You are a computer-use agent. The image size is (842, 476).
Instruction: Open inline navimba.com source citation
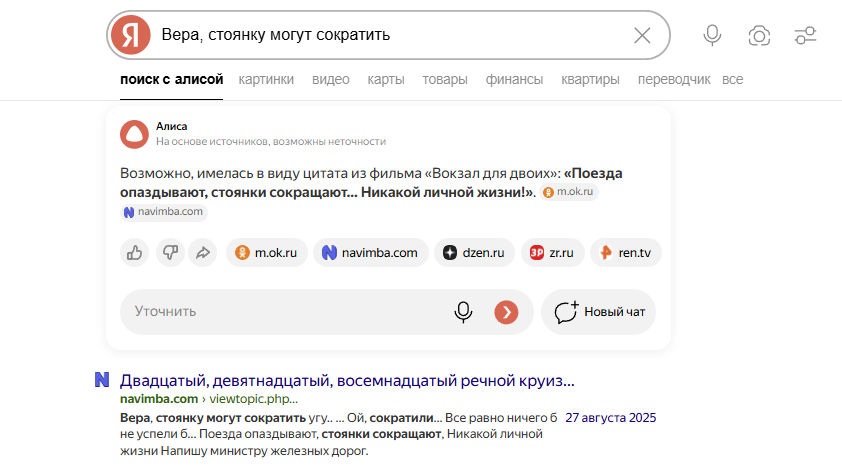pos(164,212)
